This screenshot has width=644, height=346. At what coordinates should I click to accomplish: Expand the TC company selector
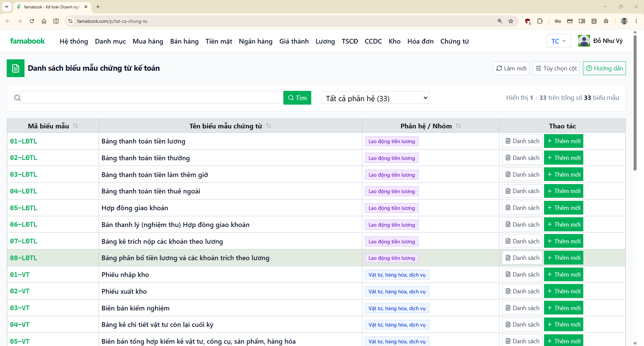coord(559,41)
